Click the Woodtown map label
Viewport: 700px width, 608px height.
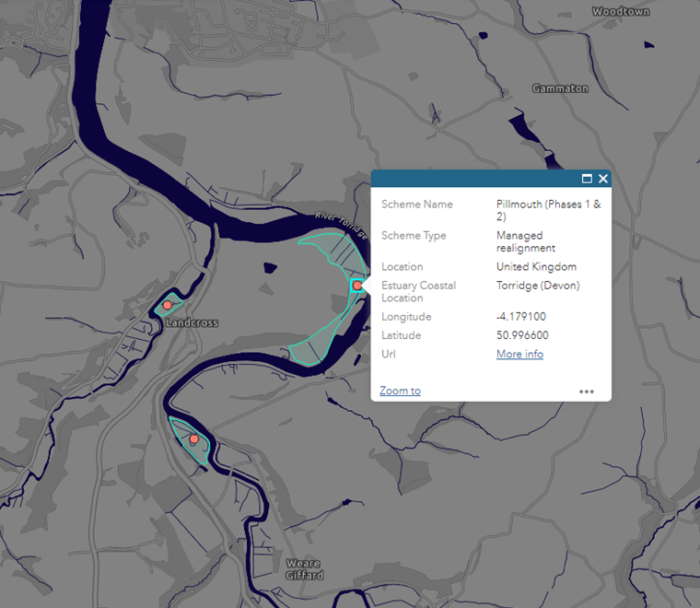621,11
